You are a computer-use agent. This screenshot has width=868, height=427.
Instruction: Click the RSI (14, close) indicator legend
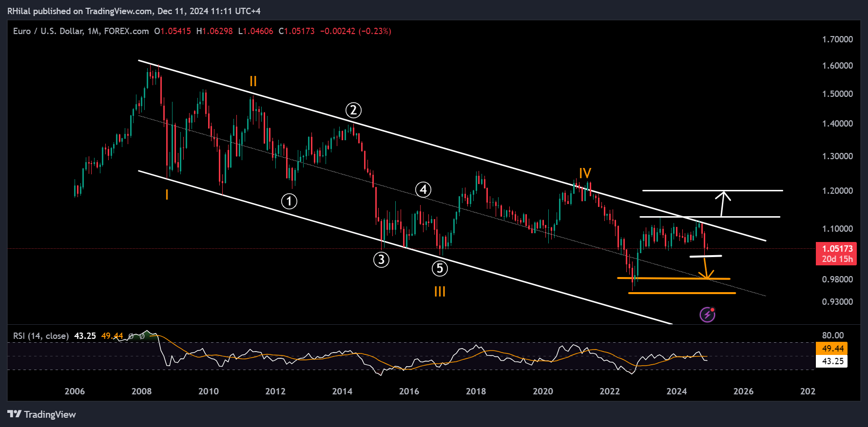(41, 336)
